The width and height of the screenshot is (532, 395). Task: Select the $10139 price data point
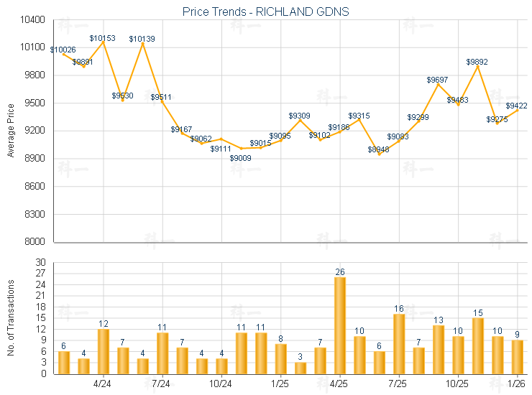142,43
